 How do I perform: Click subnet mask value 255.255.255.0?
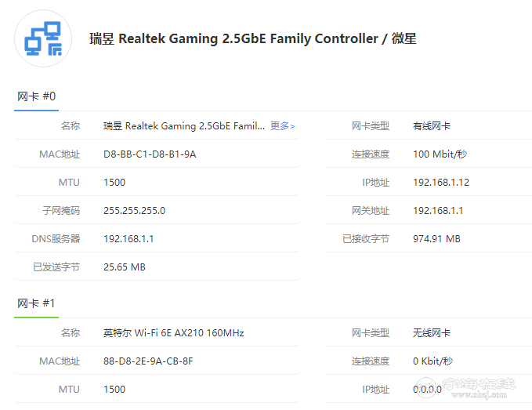[x=134, y=211]
